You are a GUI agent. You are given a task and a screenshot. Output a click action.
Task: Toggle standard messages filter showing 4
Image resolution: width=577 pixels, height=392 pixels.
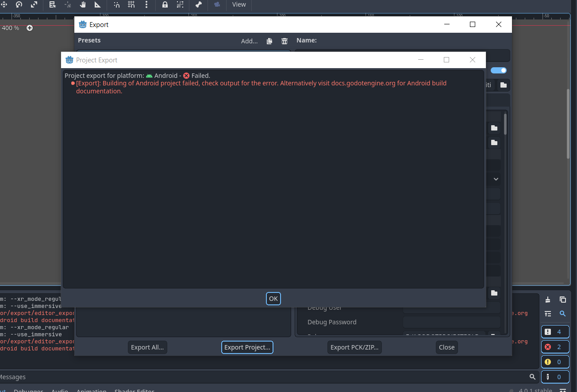[x=555, y=332]
